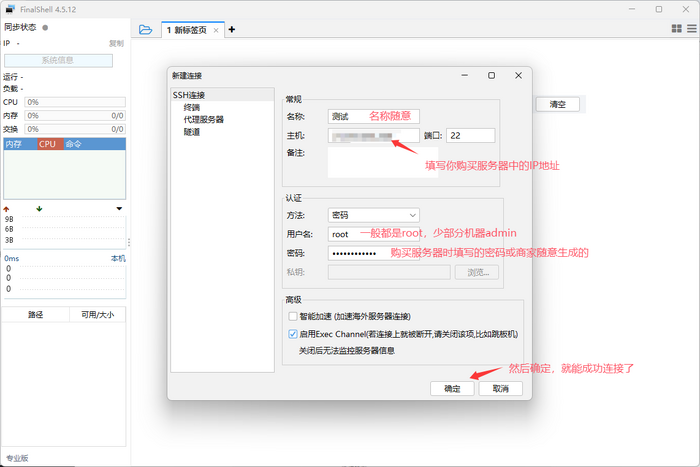Click the red upload arrow icon
Image resolution: width=700 pixels, height=467 pixels.
(6, 209)
